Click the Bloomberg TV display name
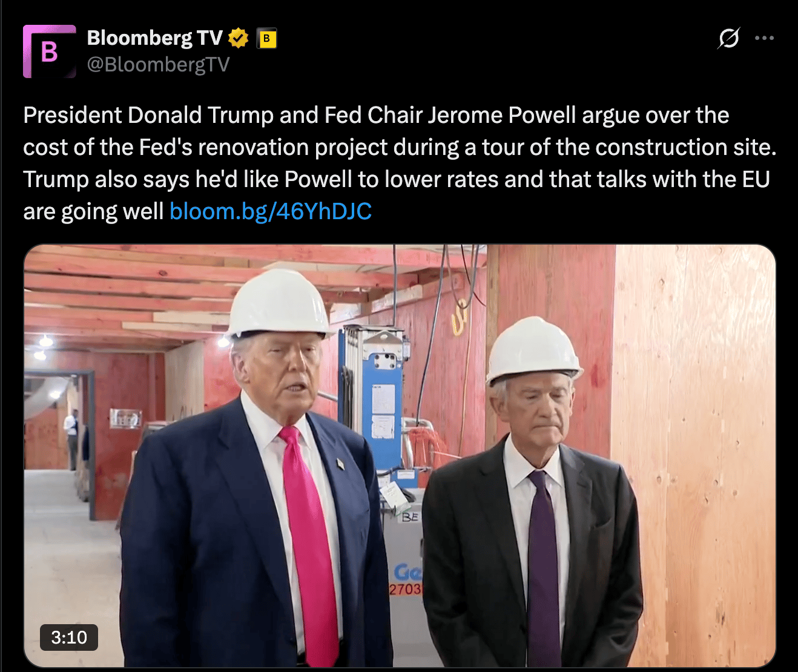The width and height of the screenshot is (798, 672). (x=155, y=38)
